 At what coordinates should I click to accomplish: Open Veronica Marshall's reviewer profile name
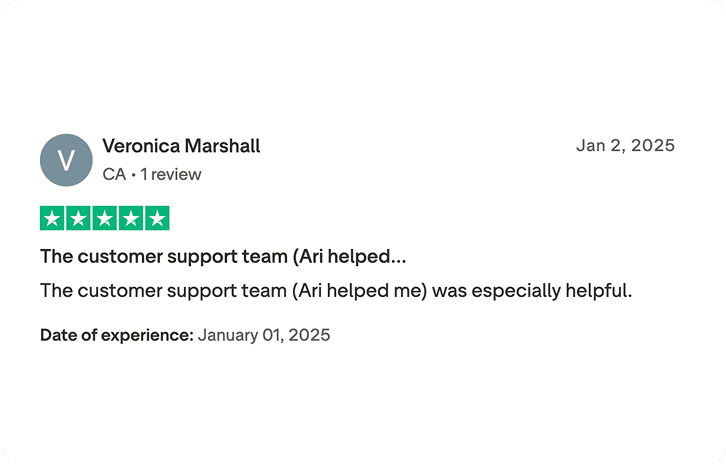181,146
